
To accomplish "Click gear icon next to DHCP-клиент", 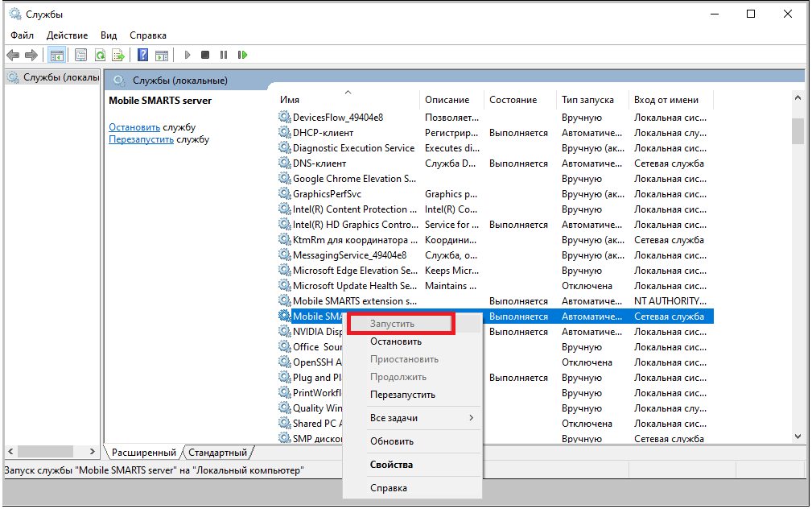I will (285, 133).
